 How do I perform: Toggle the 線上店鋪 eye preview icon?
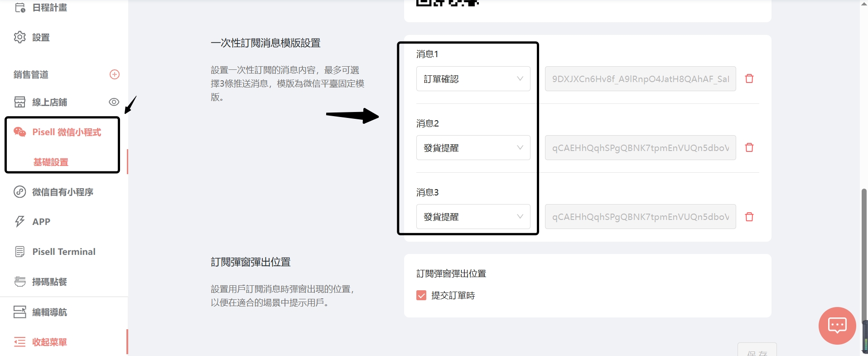114,102
